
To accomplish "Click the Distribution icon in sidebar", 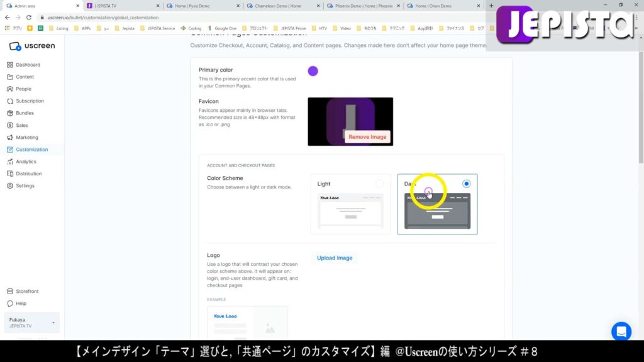I will [10, 173].
